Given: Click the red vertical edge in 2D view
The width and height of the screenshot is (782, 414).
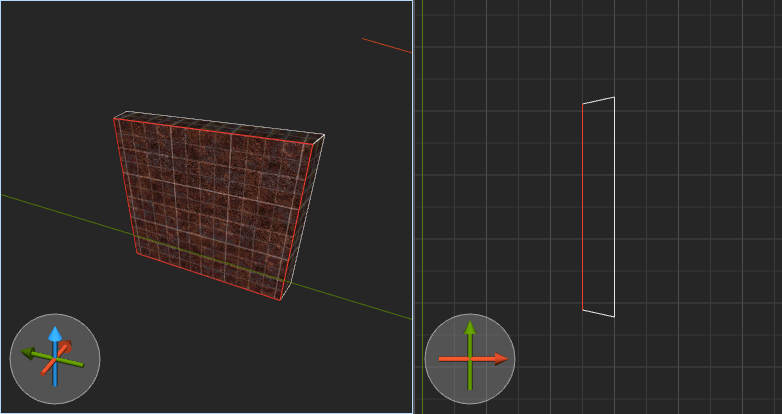Looking at the screenshot, I should tap(583, 205).
